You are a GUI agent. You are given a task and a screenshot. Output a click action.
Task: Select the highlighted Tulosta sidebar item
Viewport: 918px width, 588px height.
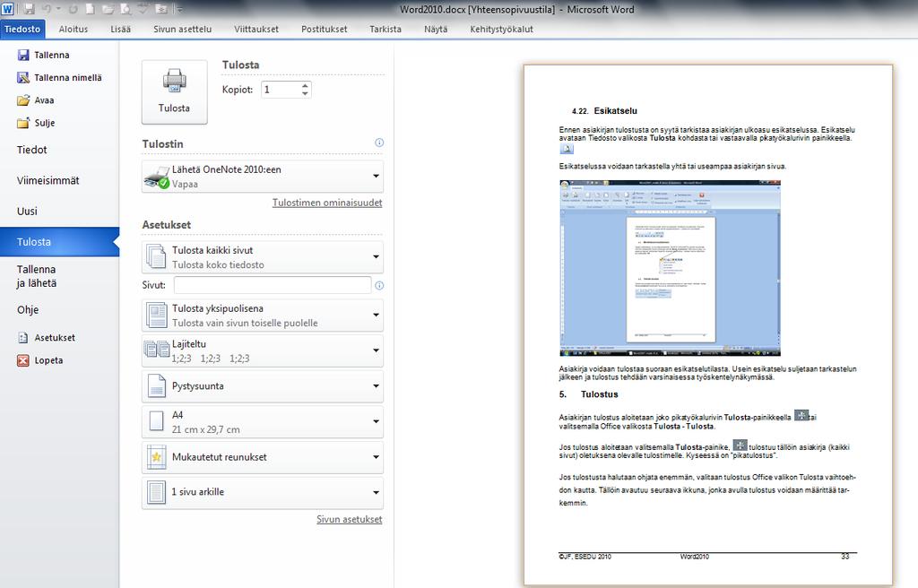(60, 242)
